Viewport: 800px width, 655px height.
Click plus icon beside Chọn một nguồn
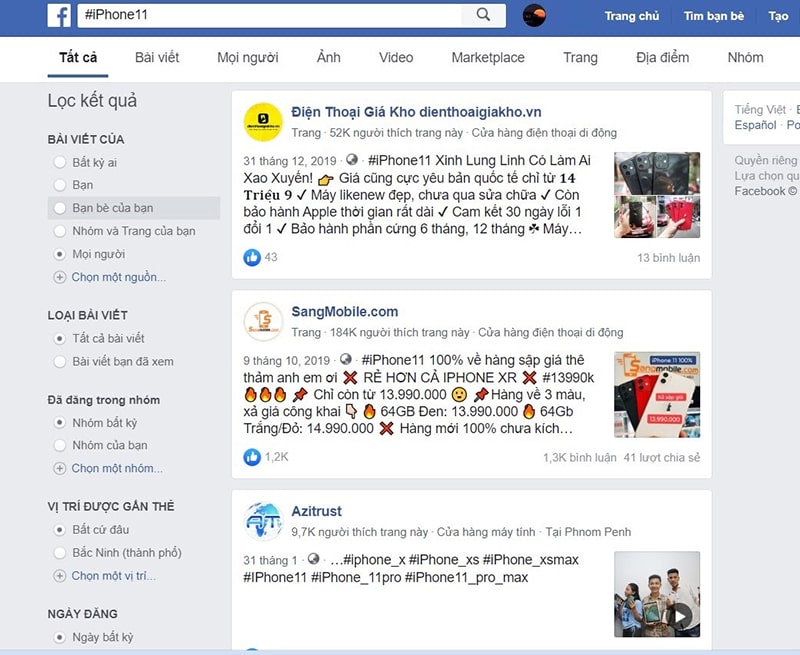click(x=60, y=277)
